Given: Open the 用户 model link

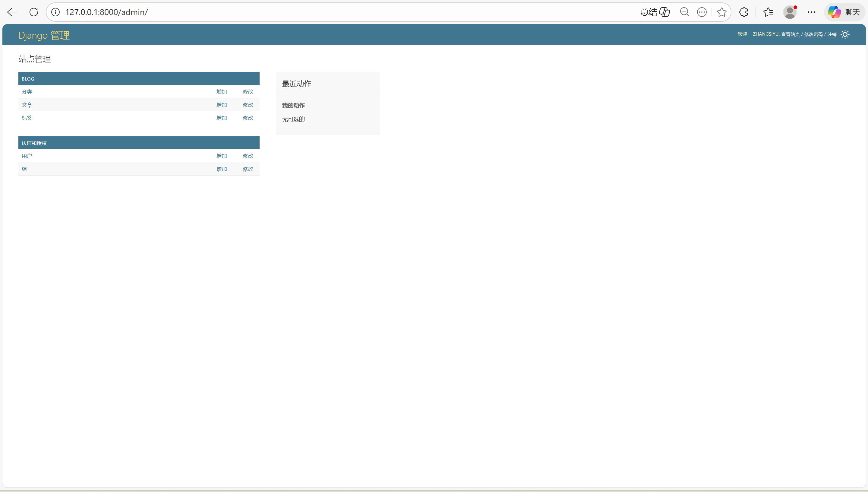Looking at the screenshot, I should [27, 156].
